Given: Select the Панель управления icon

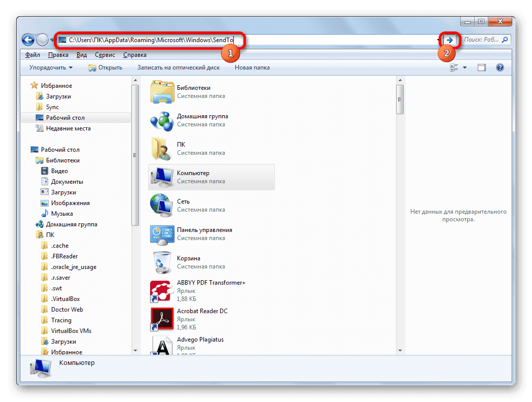Looking at the screenshot, I should pos(162,234).
